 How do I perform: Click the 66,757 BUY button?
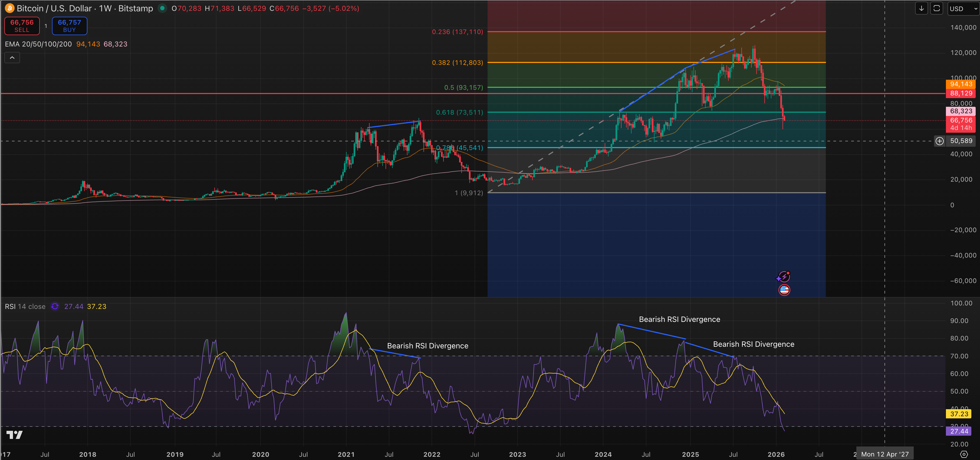69,26
